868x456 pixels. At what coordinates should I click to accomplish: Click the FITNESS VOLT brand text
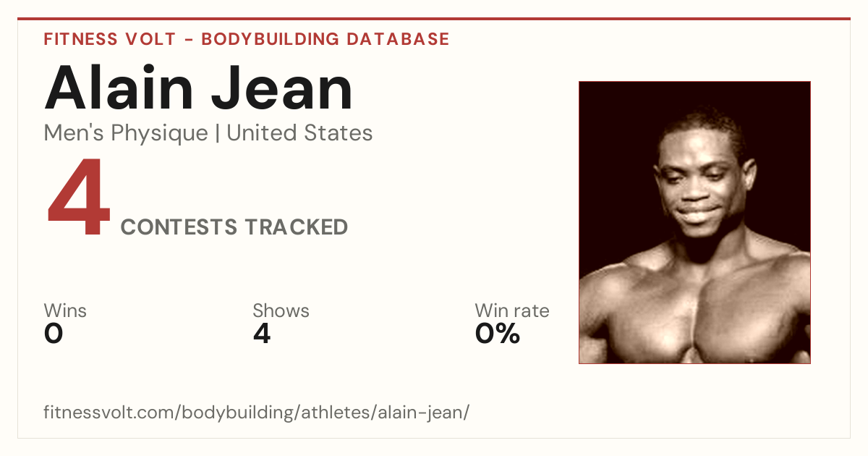tap(109, 39)
